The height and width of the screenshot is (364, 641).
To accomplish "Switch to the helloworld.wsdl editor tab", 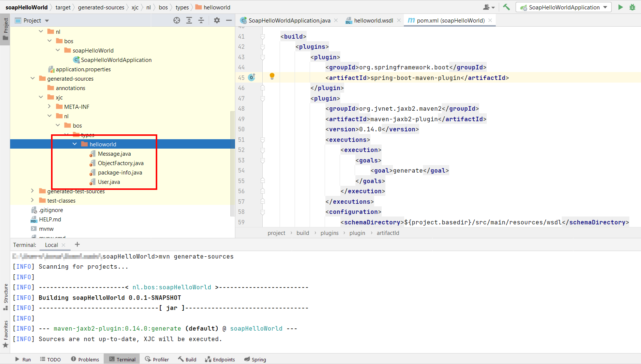I will (x=373, y=21).
